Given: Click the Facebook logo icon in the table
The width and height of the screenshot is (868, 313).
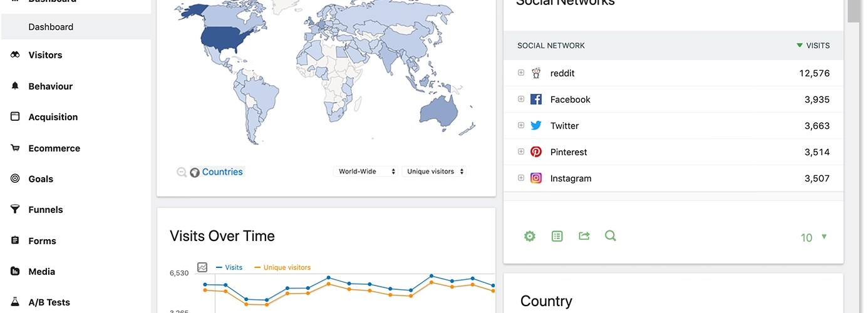Looking at the screenshot, I should 536,100.
